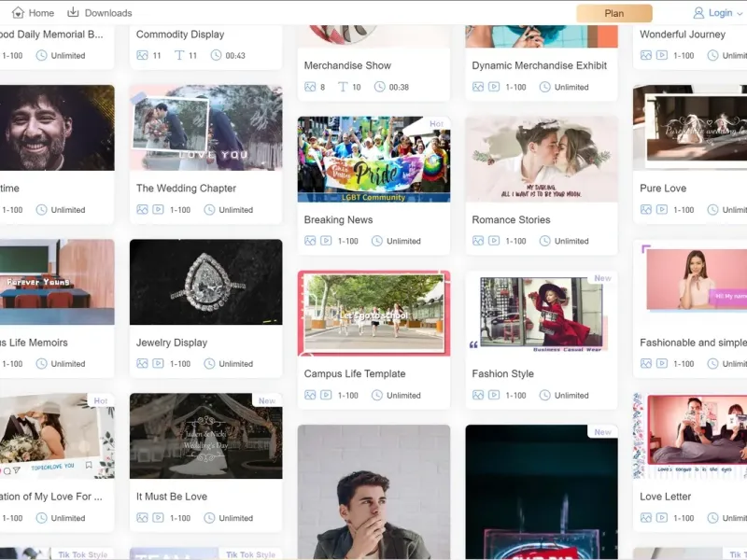
Task: Click the video icon under Romance Stories
Action: (494, 241)
